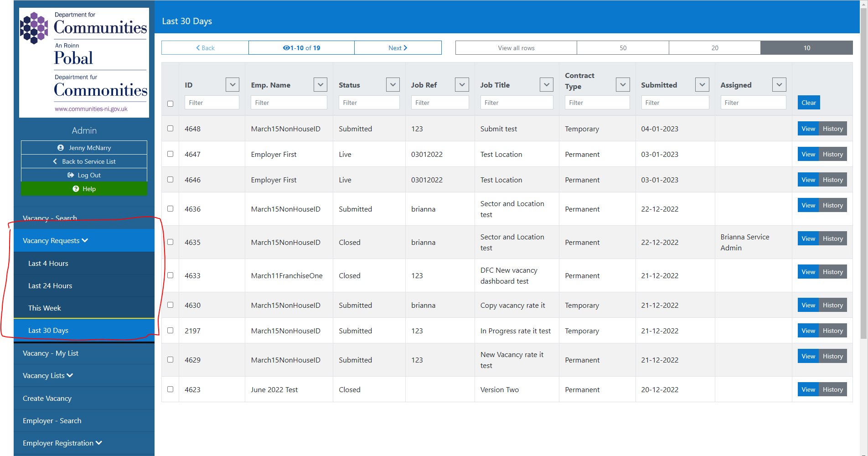Click the Back to Service List arrow icon
The height and width of the screenshot is (456, 868).
(55, 161)
